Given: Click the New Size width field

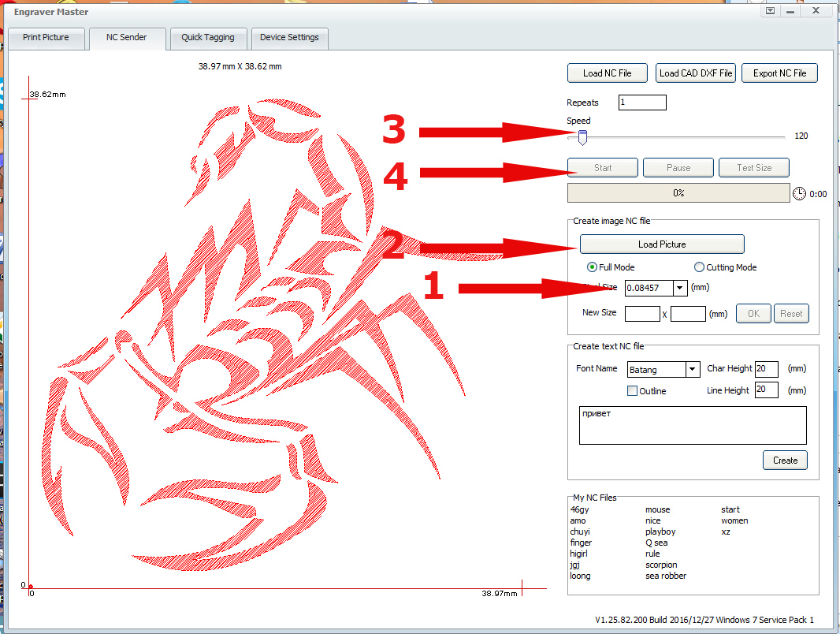Looking at the screenshot, I should [642, 314].
